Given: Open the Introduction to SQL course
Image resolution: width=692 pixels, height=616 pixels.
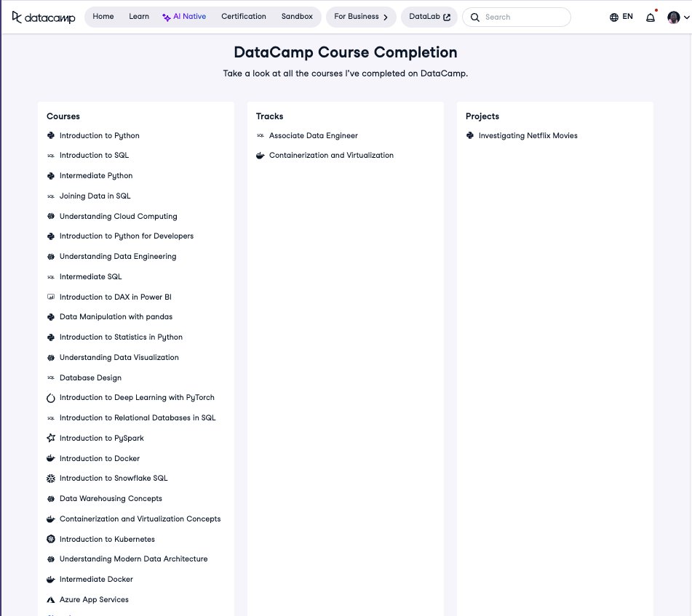Looking at the screenshot, I should pyautogui.click(x=94, y=155).
